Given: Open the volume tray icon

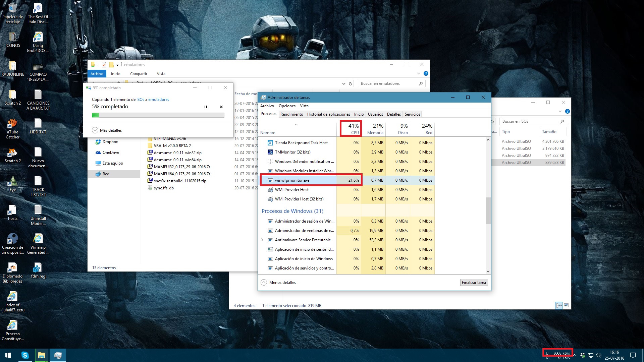Looking at the screenshot, I should point(598,355).
